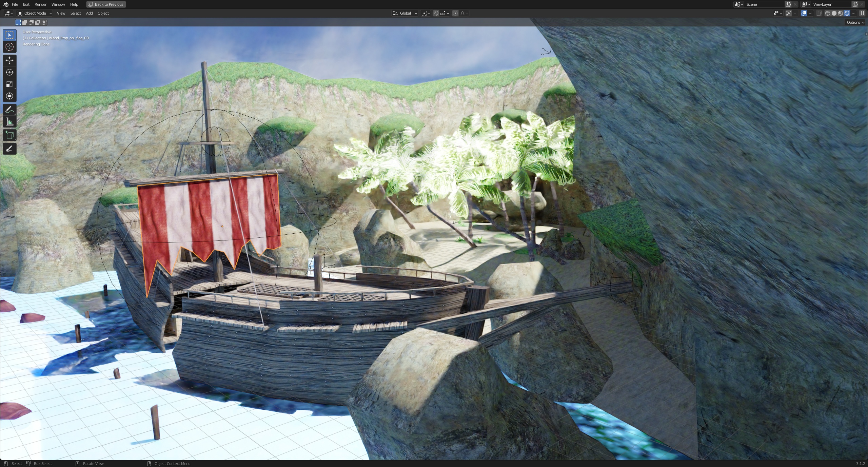
Task: Click the Back to Previous button
Action: point(106,4)
